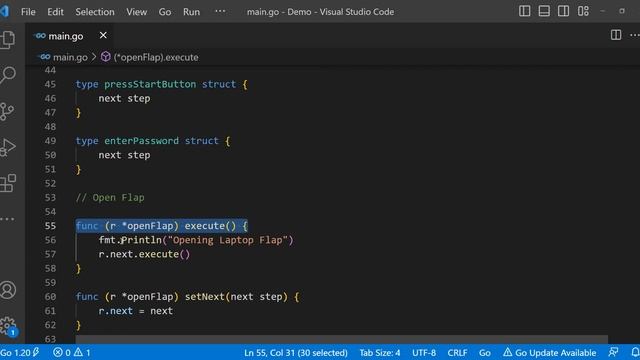Viewport: 640px width, 360px height.
Task: Click the breadcrumb method cube icon
Action: click(x=105, y=57)
